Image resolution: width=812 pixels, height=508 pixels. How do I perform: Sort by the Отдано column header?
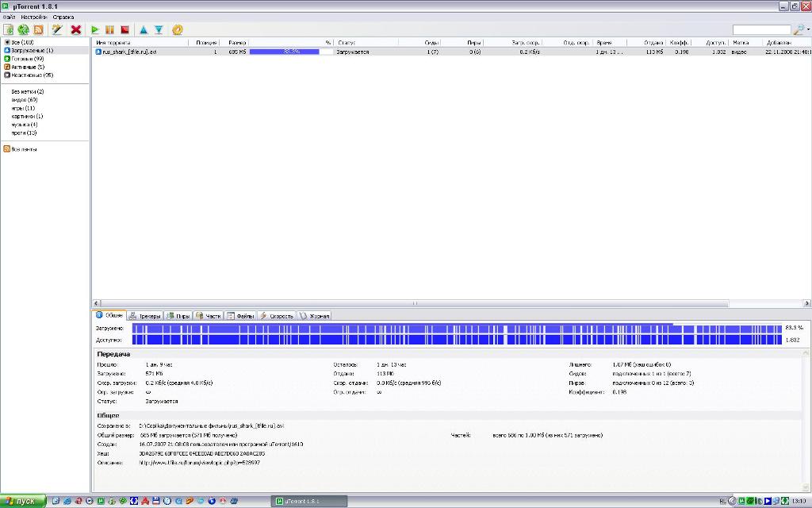click(646, 43)
